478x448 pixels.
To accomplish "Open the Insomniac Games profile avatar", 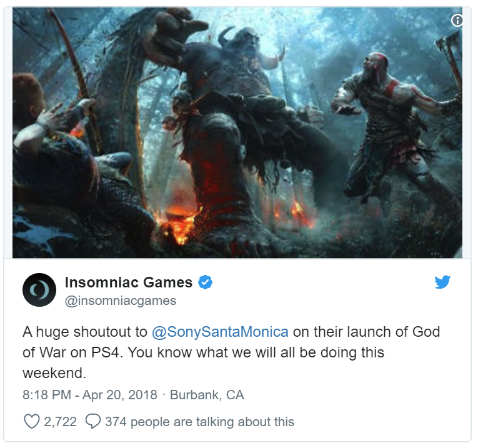I will (39, 290).
